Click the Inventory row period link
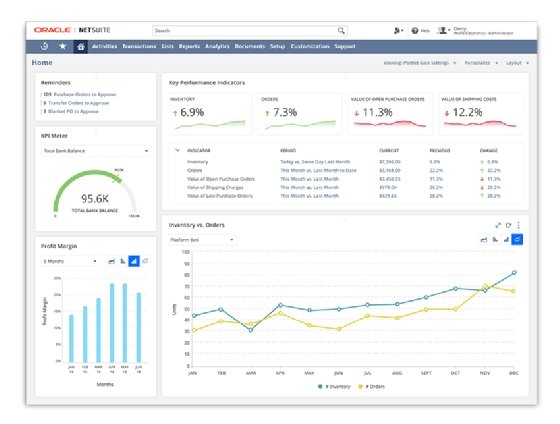Image resolution: width=560 pixels, height=424 pixels. click(315, 162)
